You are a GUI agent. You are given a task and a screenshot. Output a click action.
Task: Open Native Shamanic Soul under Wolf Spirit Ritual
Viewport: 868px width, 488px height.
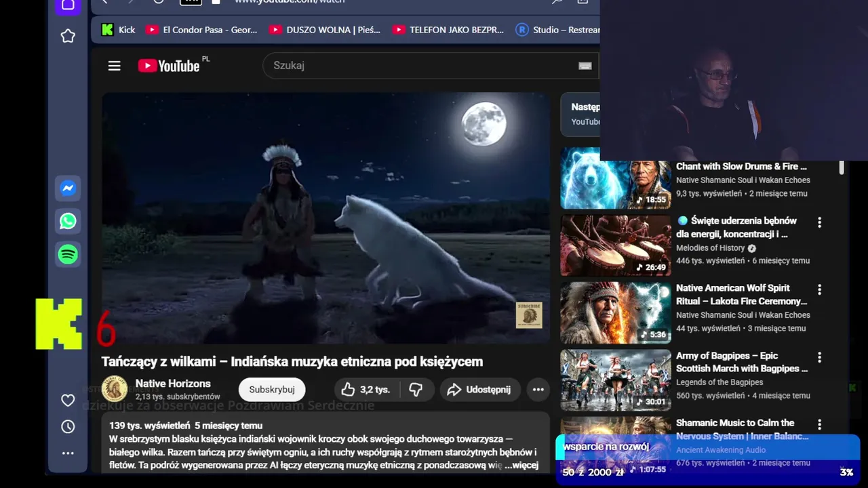tap(743, 315)
